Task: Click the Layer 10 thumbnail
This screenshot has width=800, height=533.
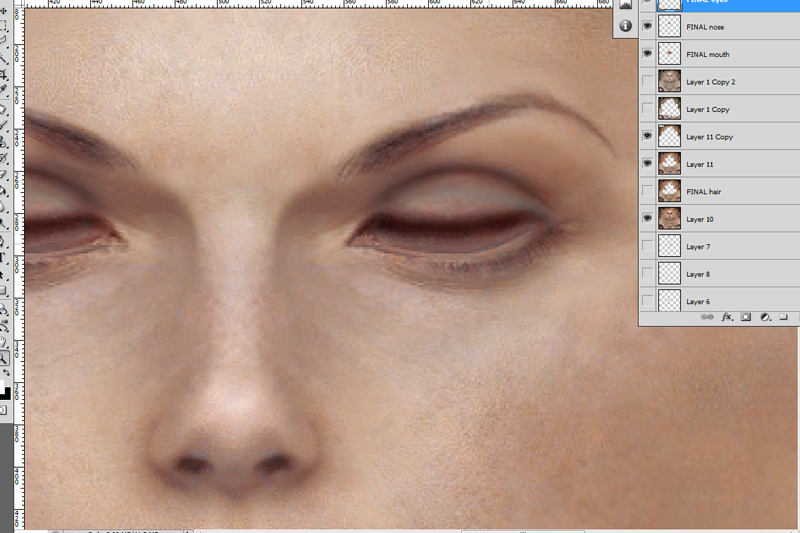Action: (669, 218)
